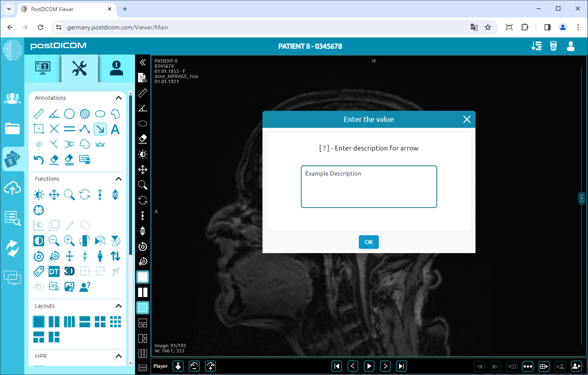The height and width of the screenshot is (375, 588).
Task: Select the ruler length annotation tool
Action: (39, 114)
